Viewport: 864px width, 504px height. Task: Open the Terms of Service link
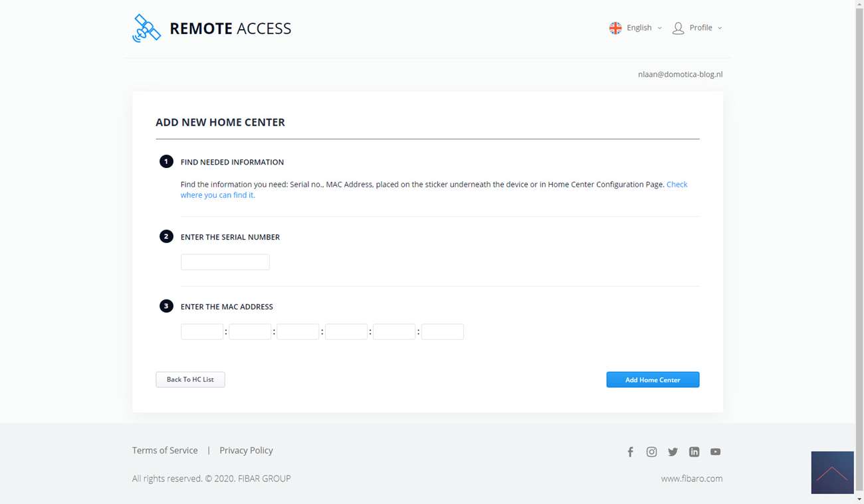pyautogui.click(x=165, y=450)
